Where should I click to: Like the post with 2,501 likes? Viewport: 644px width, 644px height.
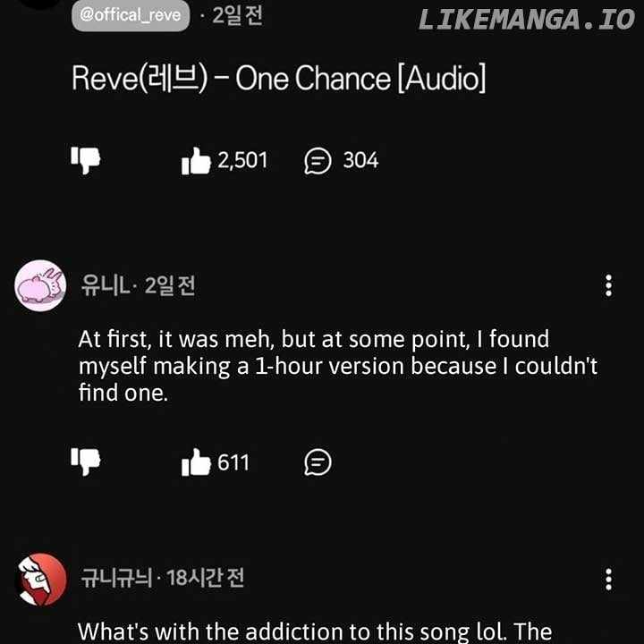click(195, 161)
